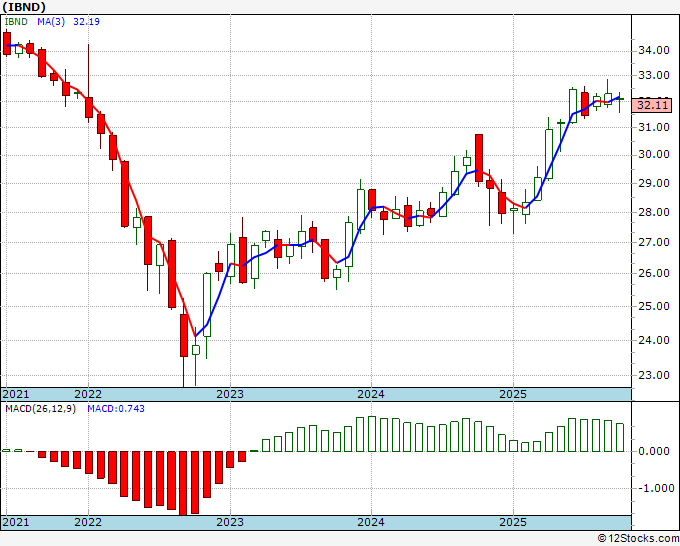Screen dimensions: 680x546
Task: Select 2022 on the MACD panel time axis
Action: pos(88,522)
